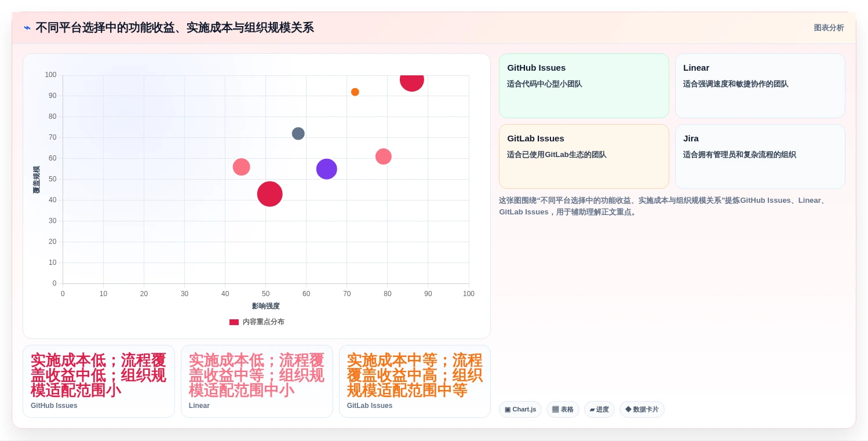The height and width of the screenshot is (441, 868).
Task: Click the large crimson bubble near x=51
Action: pyautogui.click(x=270, y=194)
